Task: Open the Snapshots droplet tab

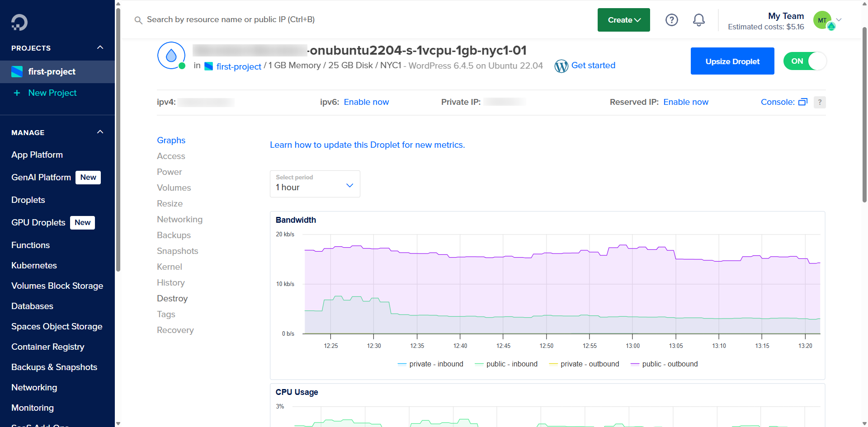Action: pos(177,251)
